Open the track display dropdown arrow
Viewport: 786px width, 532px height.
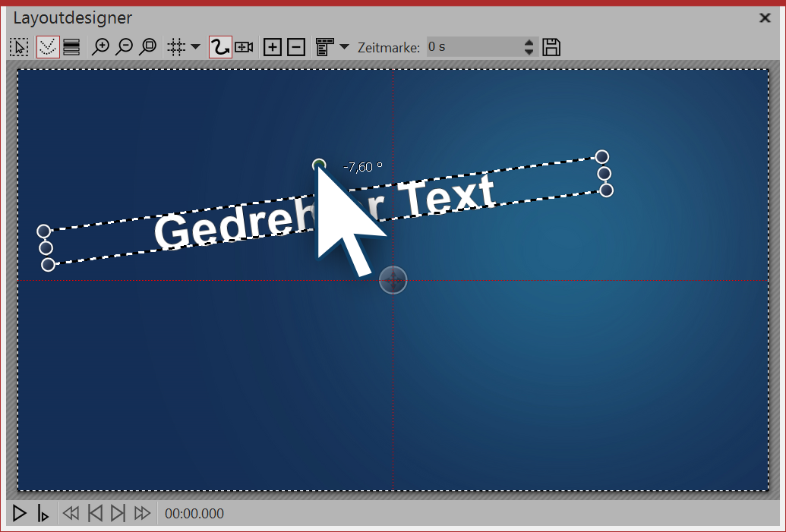tap(344, 46)
